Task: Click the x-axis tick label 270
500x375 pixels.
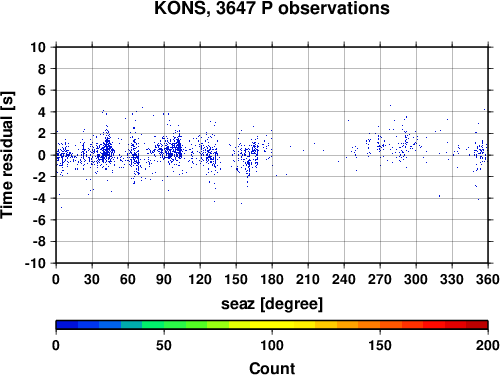Action: coord(380,279)
